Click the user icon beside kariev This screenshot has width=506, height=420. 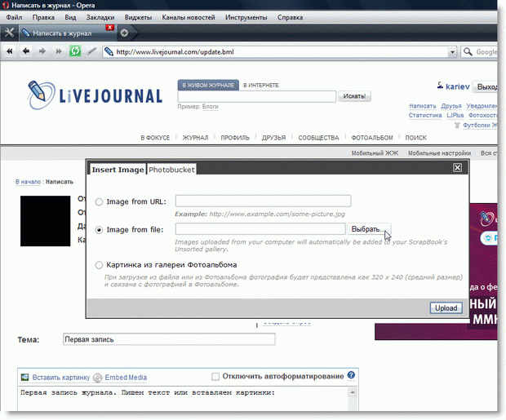(x=440, y=86)
